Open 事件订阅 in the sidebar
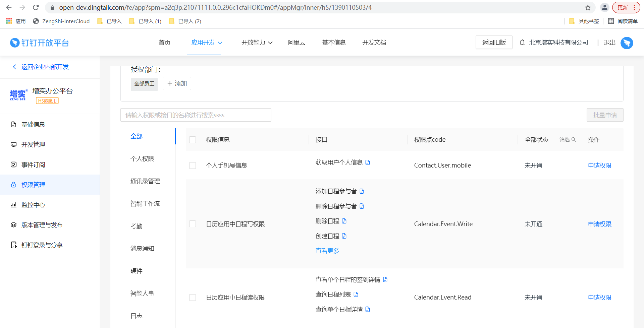The height and width of the screenshot is (328, 644). [33, 165]
